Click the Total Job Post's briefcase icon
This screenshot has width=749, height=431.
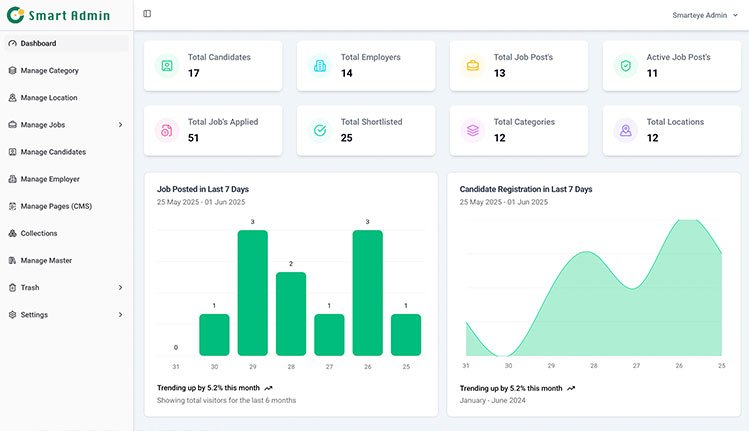point(473,66)
